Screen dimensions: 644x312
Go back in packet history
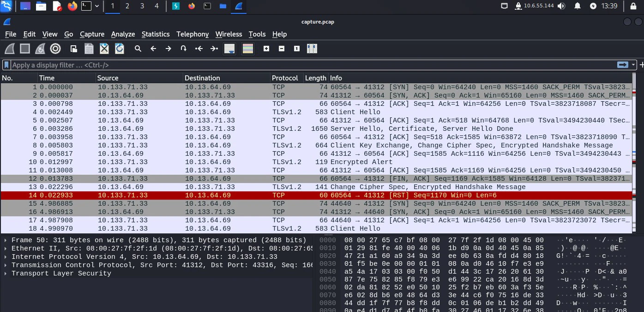(153, 49)
